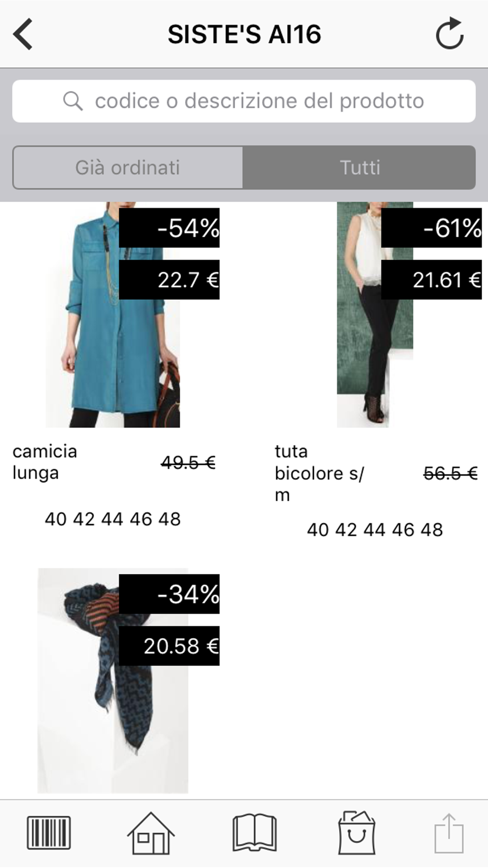Viewport: 488px width, 868px height.
Task: Tap the refresh icon in header
Action: point(449,33)
